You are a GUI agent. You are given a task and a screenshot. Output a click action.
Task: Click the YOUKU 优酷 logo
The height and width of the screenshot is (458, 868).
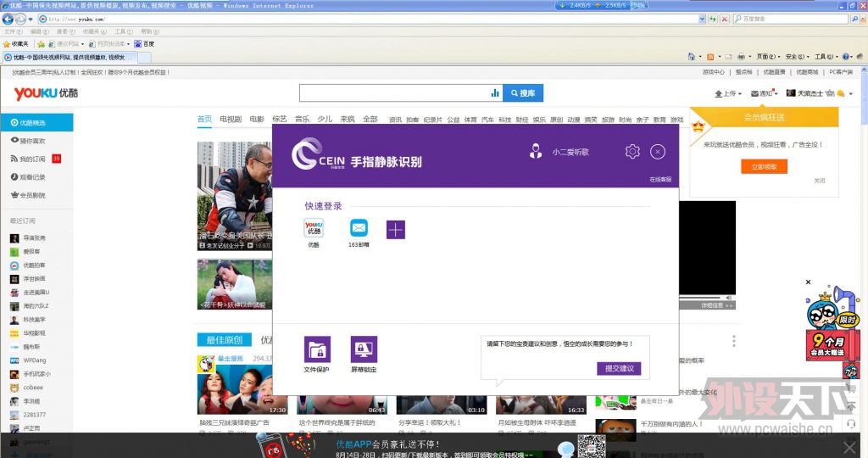point(46,93)
